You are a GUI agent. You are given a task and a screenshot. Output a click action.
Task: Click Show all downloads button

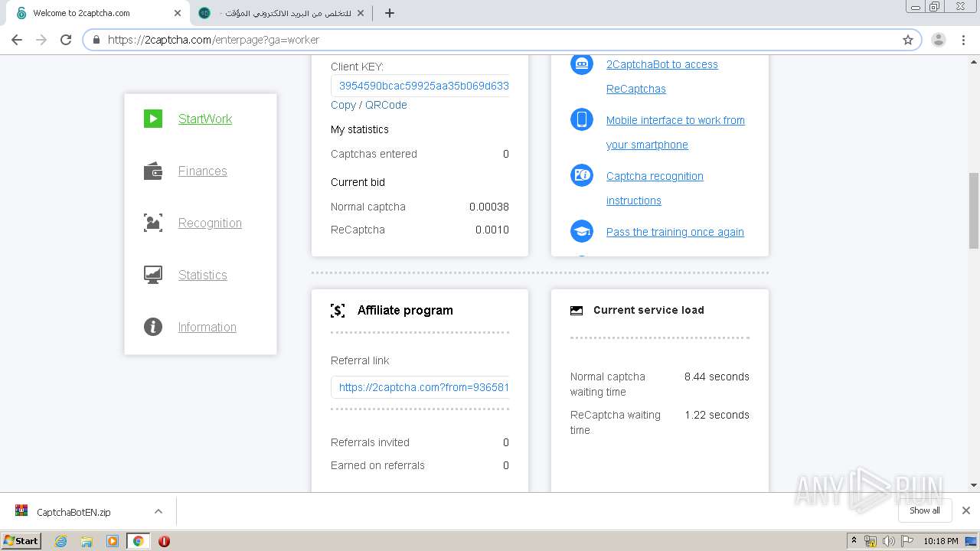click(x=925, y=510)
